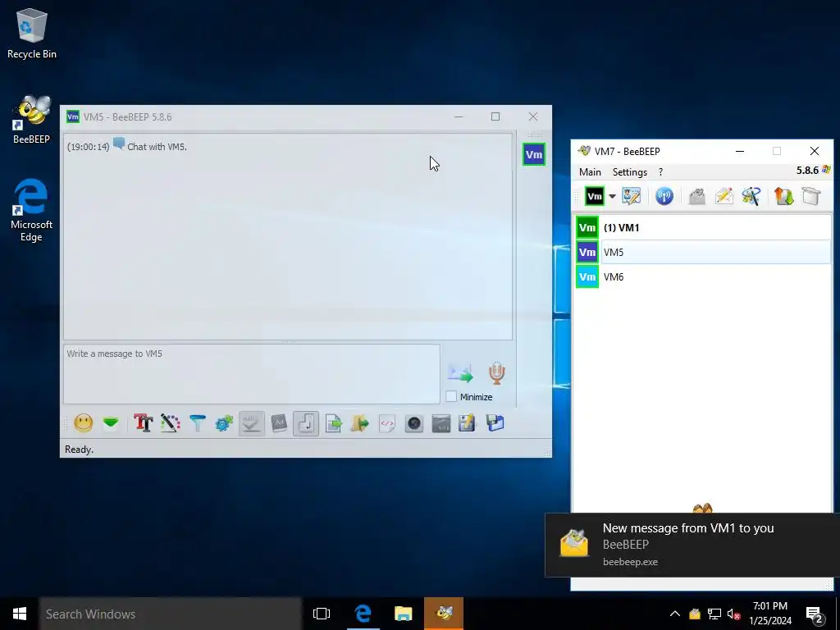Open the emoticons smiley picker
The image size is (840, 630).
tap(84, 423)
